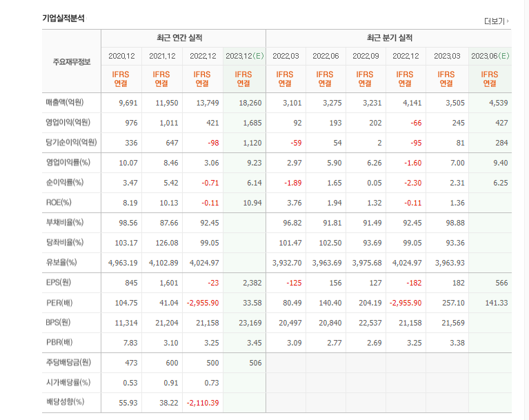Screen dimensions: 529x420
Task: Select the 부채비율(%) row label
Action: 65,222
